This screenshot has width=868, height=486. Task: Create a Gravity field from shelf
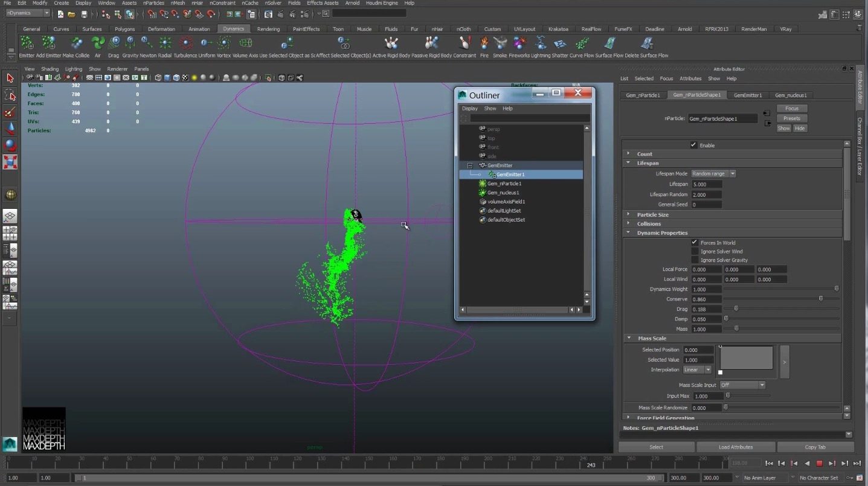pyautogui.click(x=130, y=43)
